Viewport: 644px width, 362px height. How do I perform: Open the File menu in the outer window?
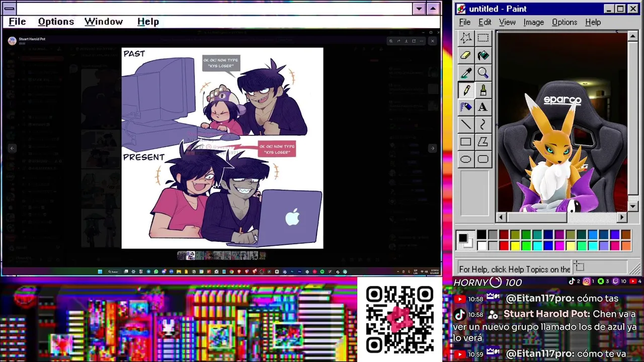click(x=17, y=22)
